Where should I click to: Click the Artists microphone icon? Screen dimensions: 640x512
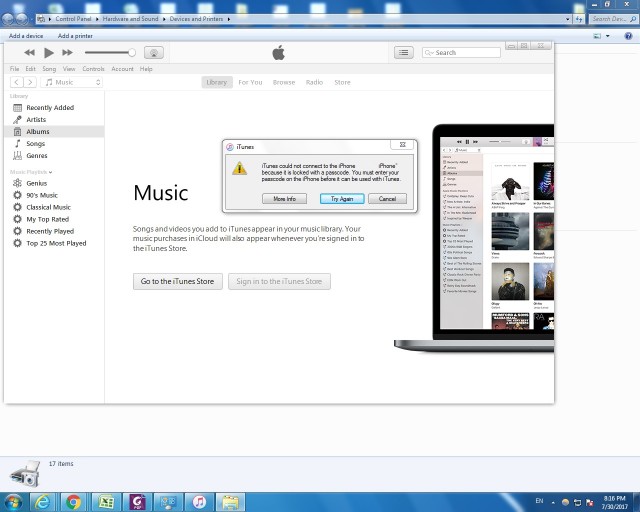pos(17,120)
